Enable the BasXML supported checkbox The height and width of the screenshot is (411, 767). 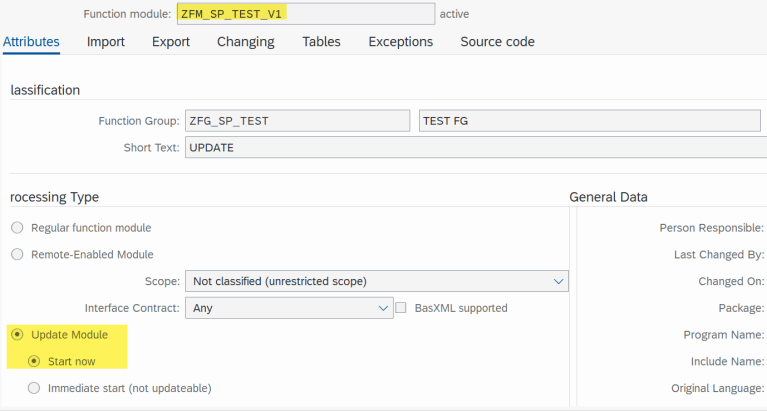pos(402,308)
